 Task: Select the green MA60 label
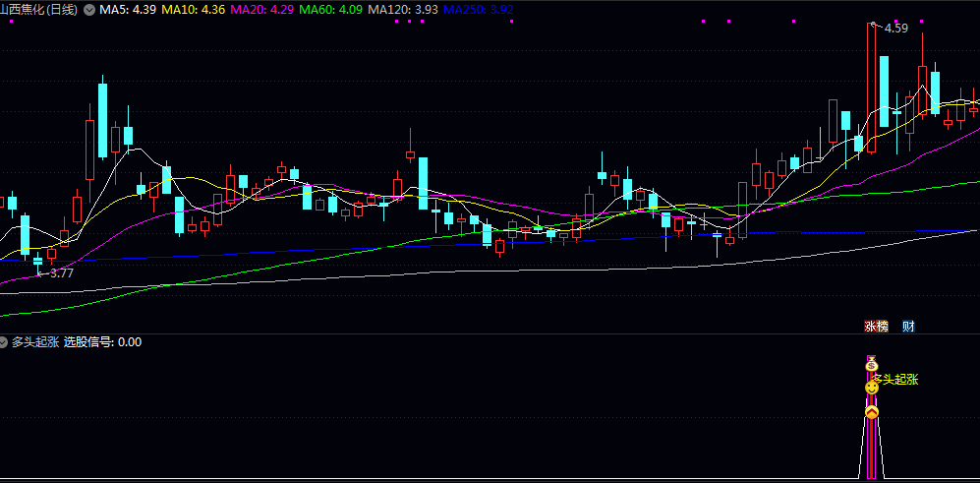point(329,10)
